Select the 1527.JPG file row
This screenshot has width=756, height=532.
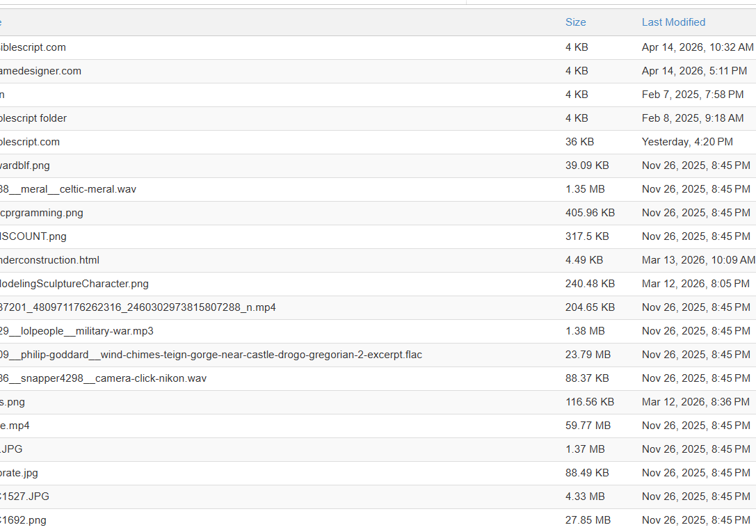(378, 497)
